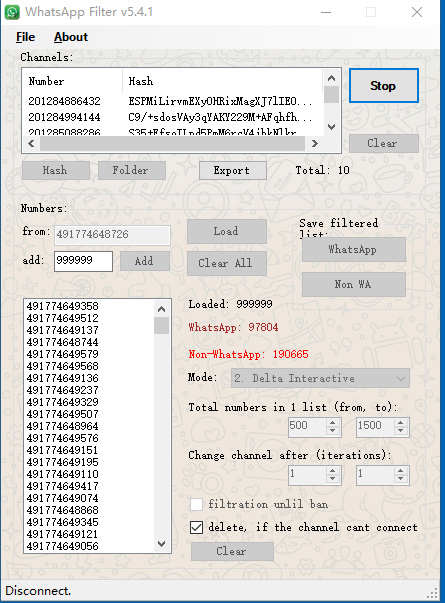Screen dimensions: 445x603
Task: Click the 'from' number field 491774648726
Action: [x=112, y=235]
